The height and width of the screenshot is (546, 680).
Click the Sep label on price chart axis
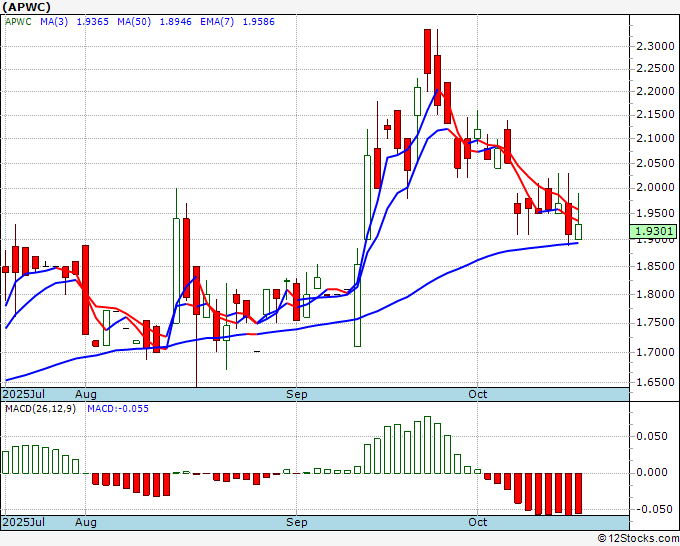coord(297,395)
